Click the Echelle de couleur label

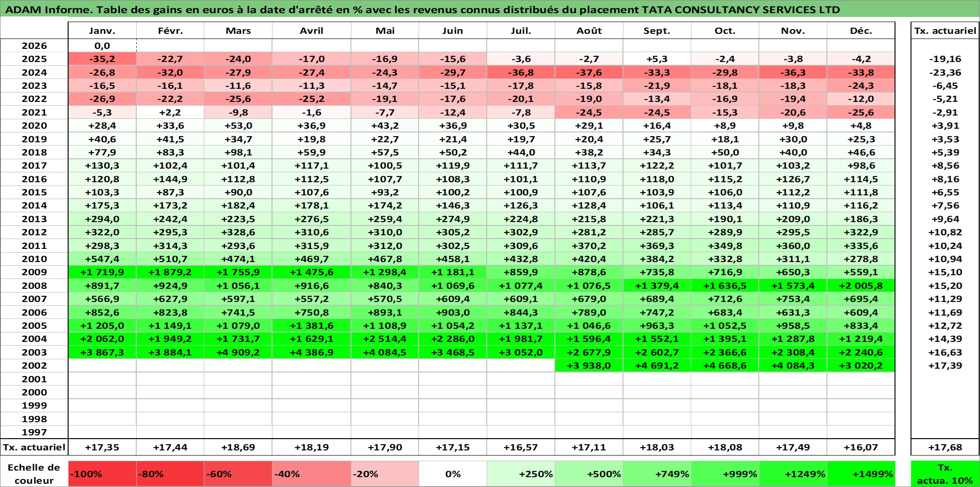(34, 474)
